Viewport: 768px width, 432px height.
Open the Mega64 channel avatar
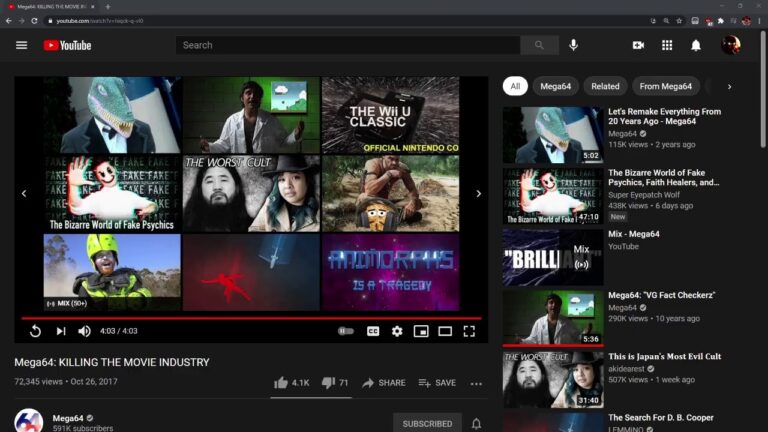tap(28, 421)
